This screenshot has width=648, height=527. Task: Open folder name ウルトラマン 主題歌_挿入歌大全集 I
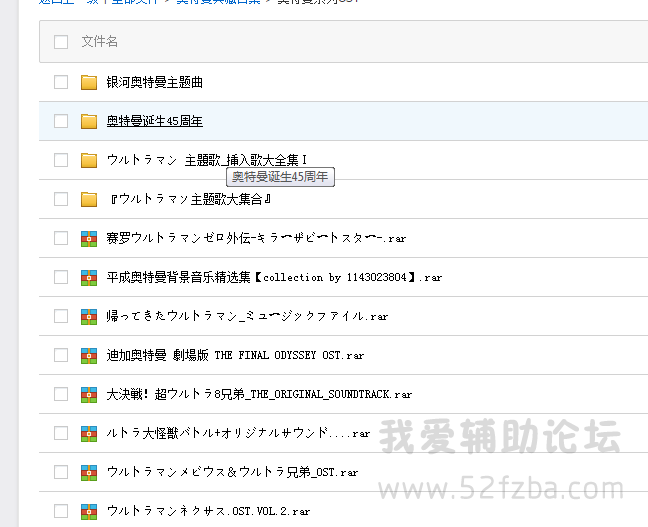(207, 160)
